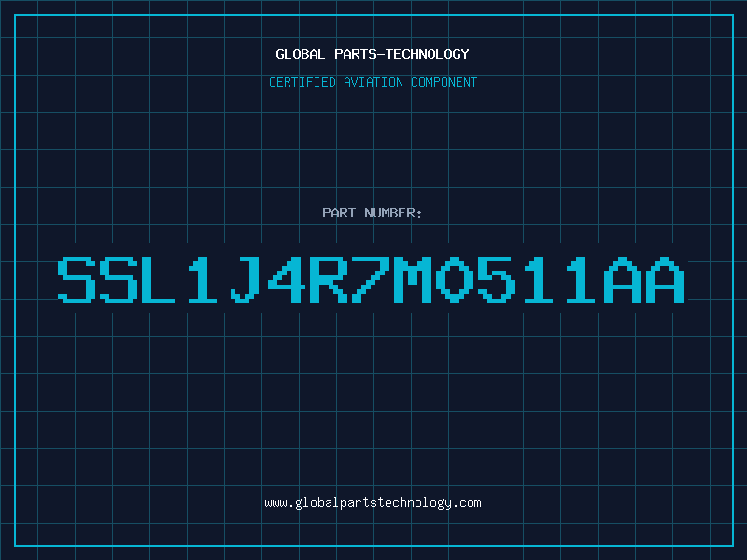
Task: Select part number SSL1J4R7M0511AA
Action: point(371,280)
